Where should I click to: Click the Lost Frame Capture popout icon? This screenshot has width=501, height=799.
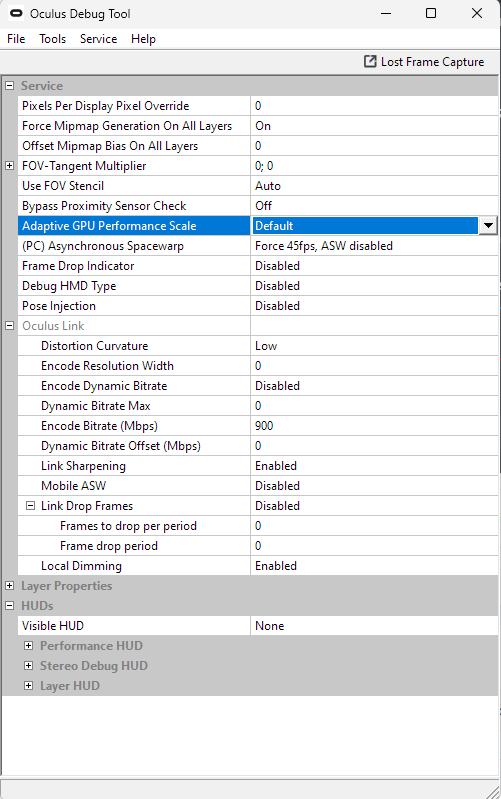tap(370, 62)
